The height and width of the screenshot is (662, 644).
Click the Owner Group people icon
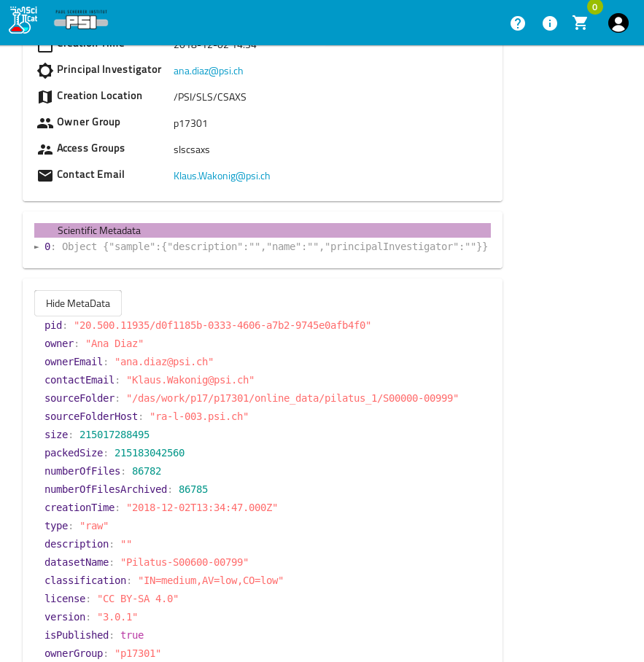pyautogui.click(x=45, y=123)
